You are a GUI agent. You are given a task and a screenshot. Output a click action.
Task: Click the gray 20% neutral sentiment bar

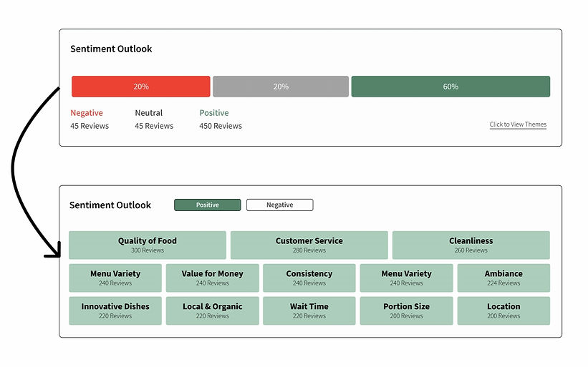coord(281,87)
